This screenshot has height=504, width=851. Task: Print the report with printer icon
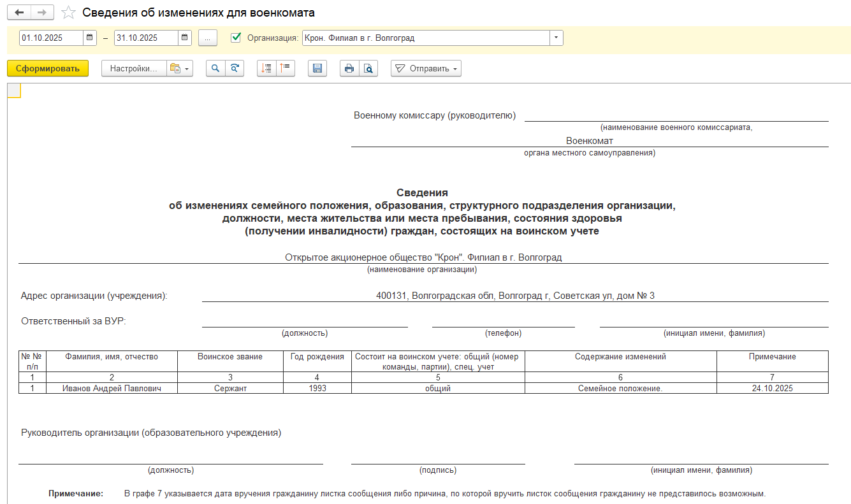click(349, 69)
